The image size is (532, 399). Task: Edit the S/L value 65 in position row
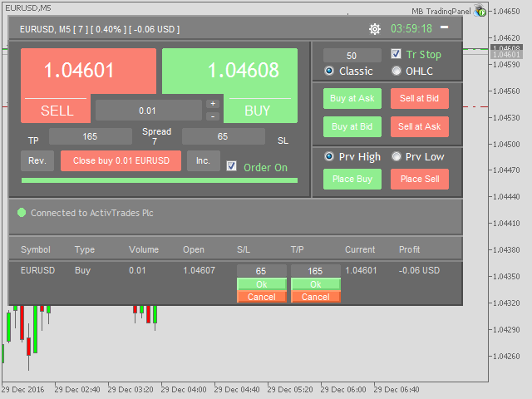click(x=262, y=271)
